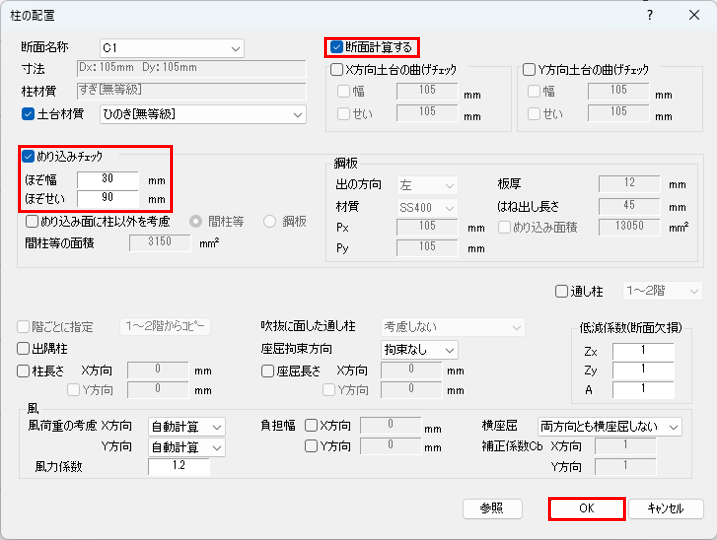Click the ほぞ幅 input field
The width and height of the screenshot is (717, 540).
(x=108, y=180)
